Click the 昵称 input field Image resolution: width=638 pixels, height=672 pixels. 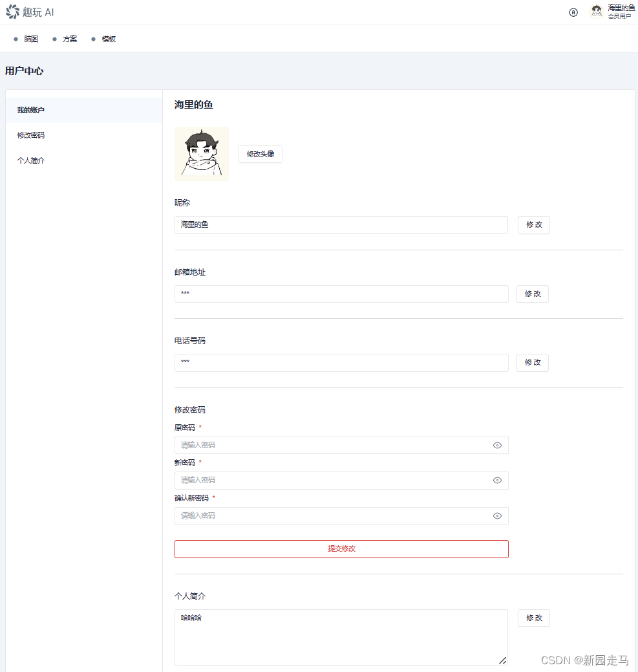pos(341,225)
